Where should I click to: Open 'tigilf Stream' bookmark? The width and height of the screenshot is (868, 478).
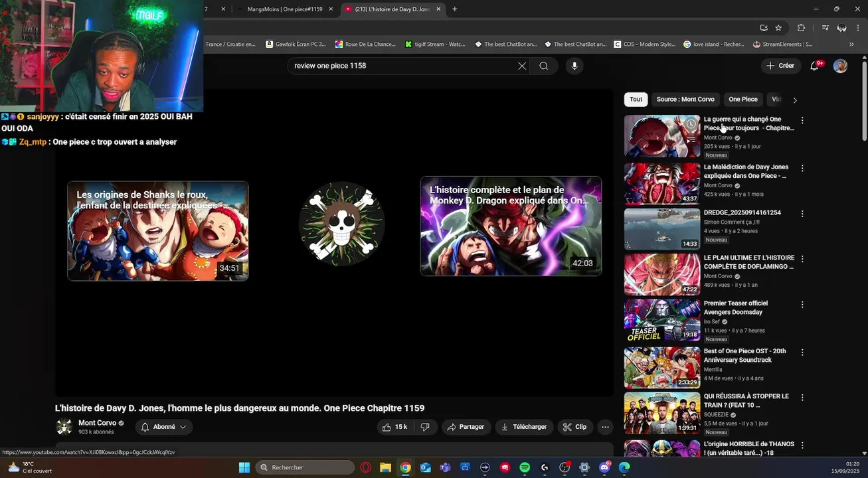click(x=436, y=44)
